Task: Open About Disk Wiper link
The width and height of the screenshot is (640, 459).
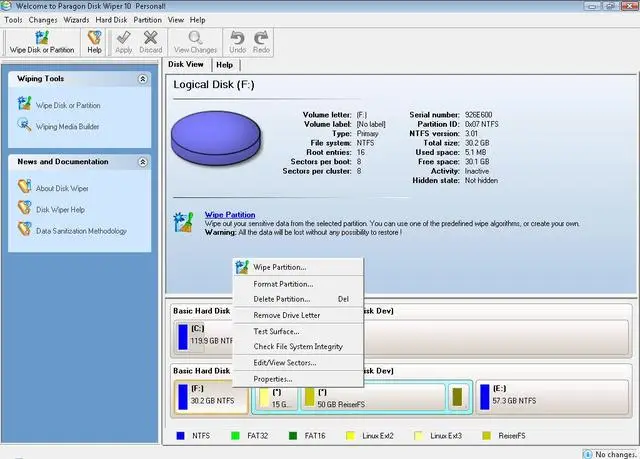Action: point(62,188)
